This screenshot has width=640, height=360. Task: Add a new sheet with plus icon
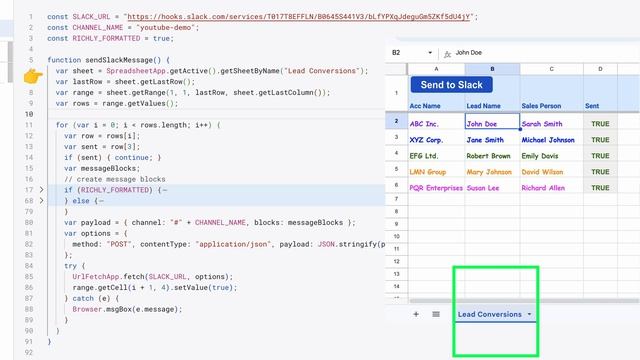tap(416, 314)
